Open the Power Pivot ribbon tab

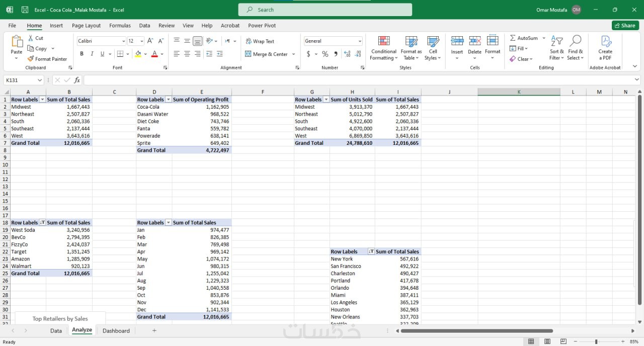[x=262, y=26]
